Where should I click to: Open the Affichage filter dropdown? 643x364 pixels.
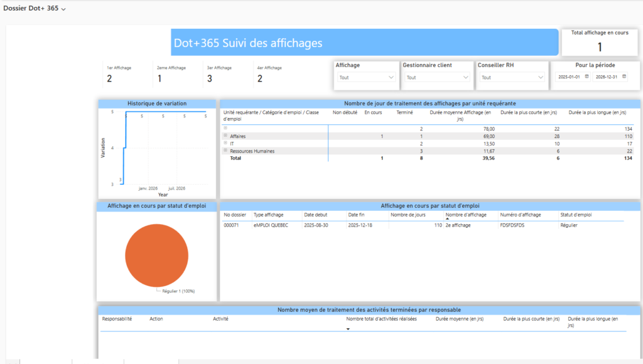point(366,77)
